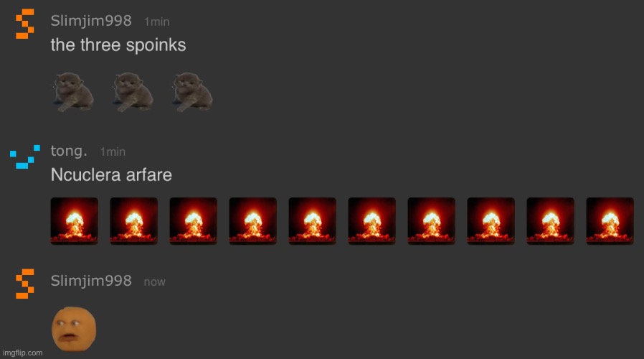Open Slimjim998 profile from the top comment
644x359 pixels.
(x=91, y=21)
